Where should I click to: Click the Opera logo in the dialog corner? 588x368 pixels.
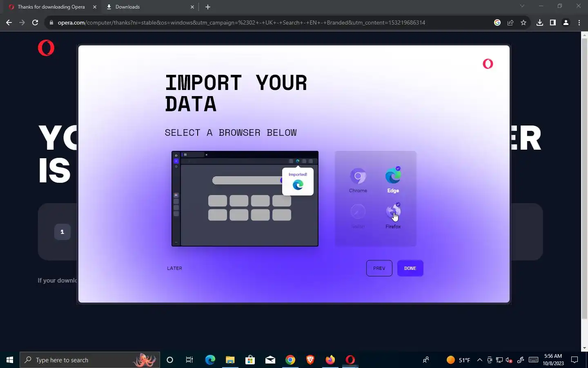(x=488, y=64)
